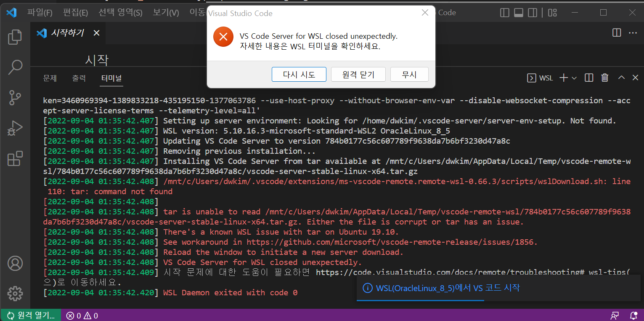The height and width of the screenshot is (321, 644).
Task: Open the Source Control view
Action: [x=15, y=98]
